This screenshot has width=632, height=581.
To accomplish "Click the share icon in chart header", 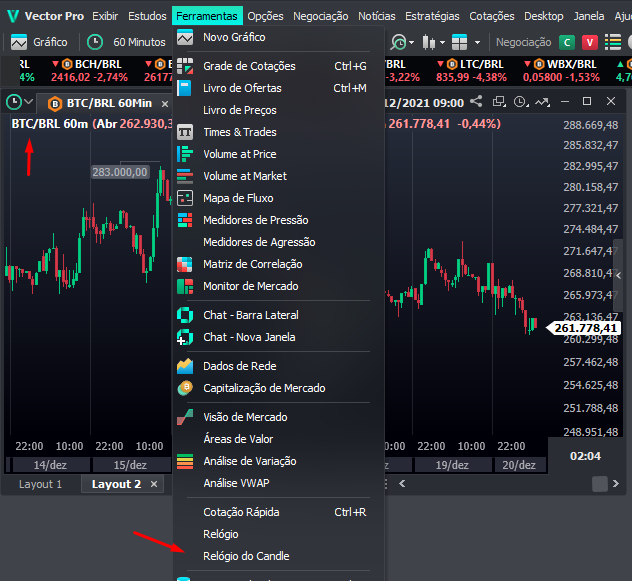I will coord(476,102).
